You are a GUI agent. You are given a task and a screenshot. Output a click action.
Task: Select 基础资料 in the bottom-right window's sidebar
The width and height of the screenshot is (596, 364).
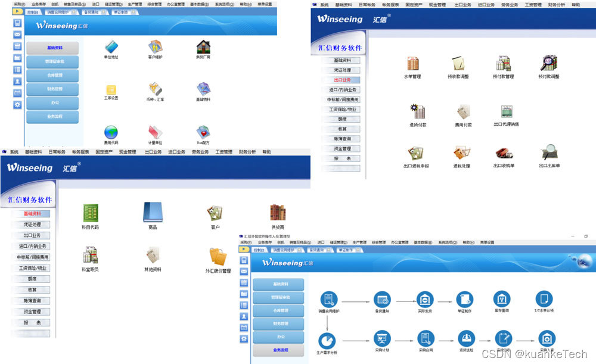278,284
